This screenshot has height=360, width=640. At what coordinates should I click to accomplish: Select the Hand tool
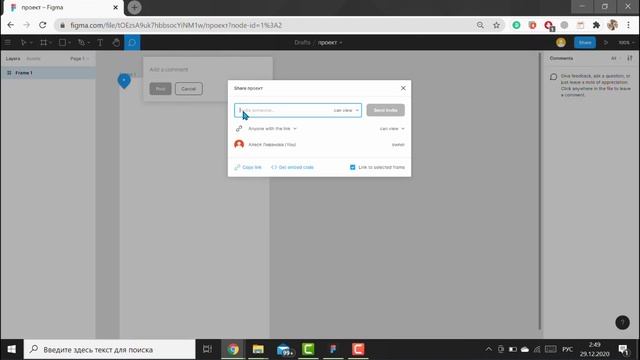[116, 42]
